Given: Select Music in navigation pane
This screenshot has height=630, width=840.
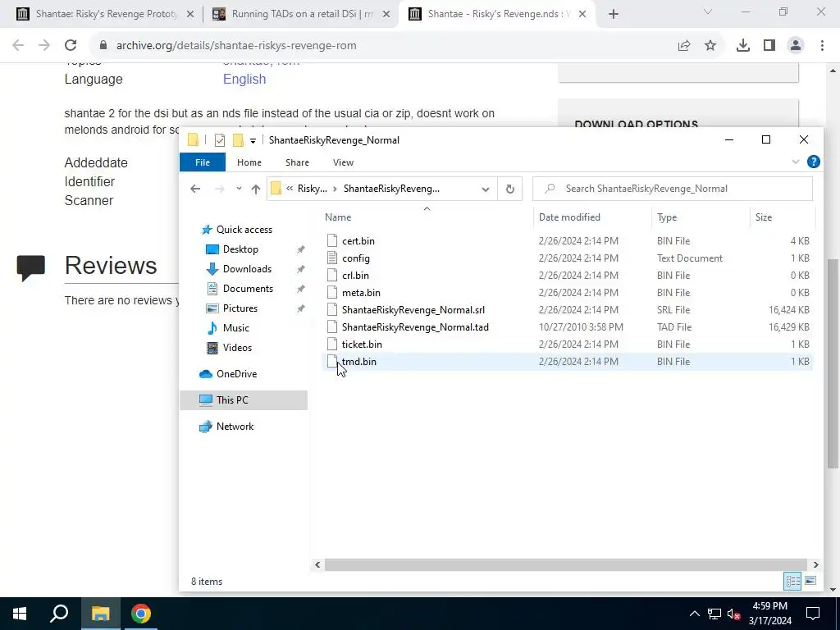Looking at the screenshot, I should (x=235, y=328).
